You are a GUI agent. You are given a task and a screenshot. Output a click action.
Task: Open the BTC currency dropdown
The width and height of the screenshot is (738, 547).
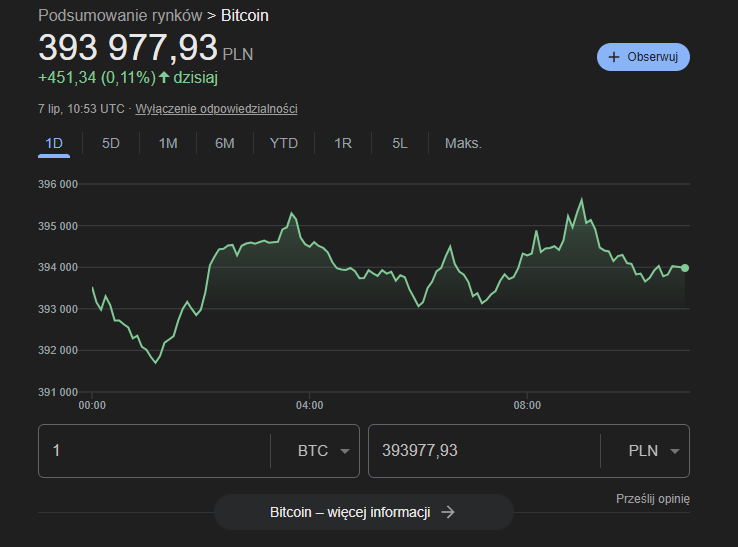323,451
